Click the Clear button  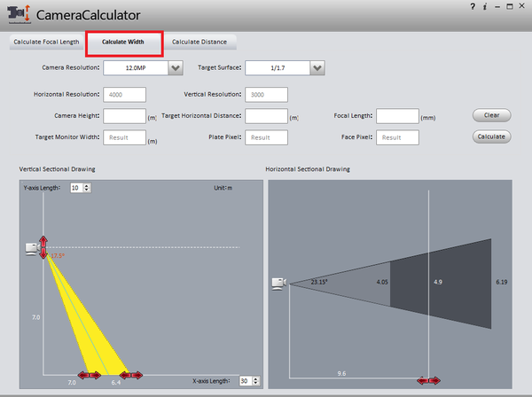tap(491, 115)
